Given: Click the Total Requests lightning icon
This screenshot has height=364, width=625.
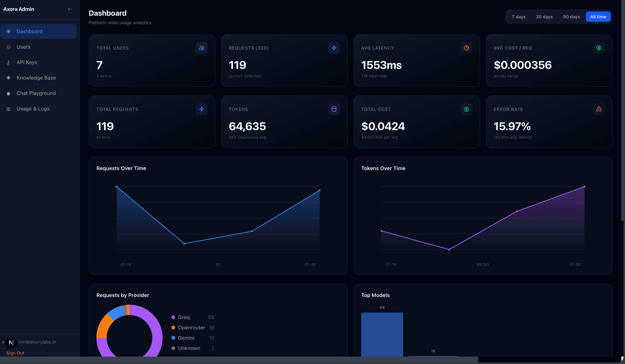Looking at the screenshot, I should click(x=201, y=109).
